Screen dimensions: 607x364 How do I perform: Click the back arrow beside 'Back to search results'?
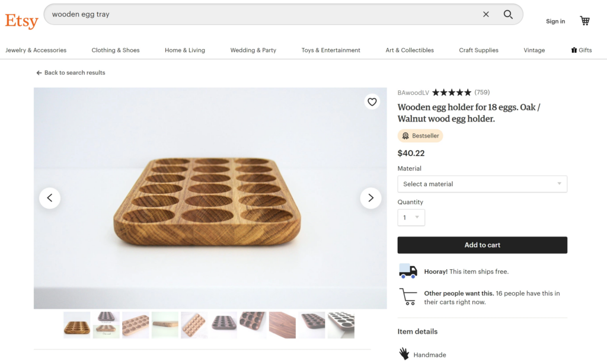pyautogui.click(x=39, y=72)
